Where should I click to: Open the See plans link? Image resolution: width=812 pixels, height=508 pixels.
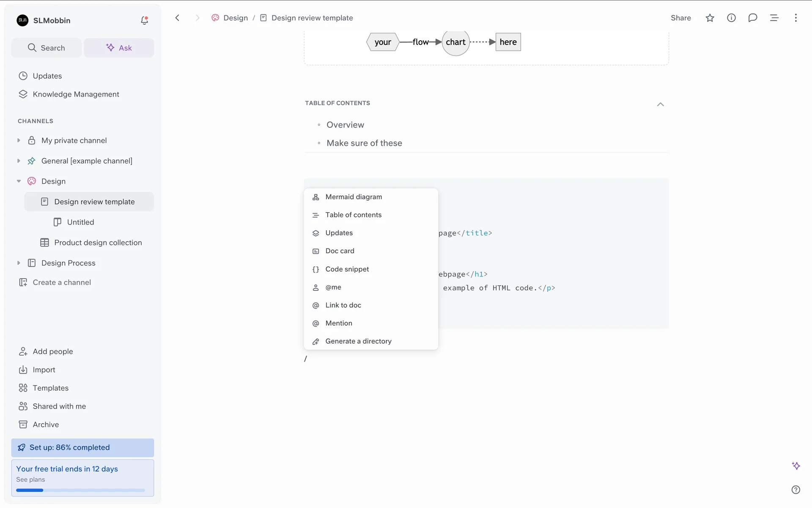pos(30,480)
